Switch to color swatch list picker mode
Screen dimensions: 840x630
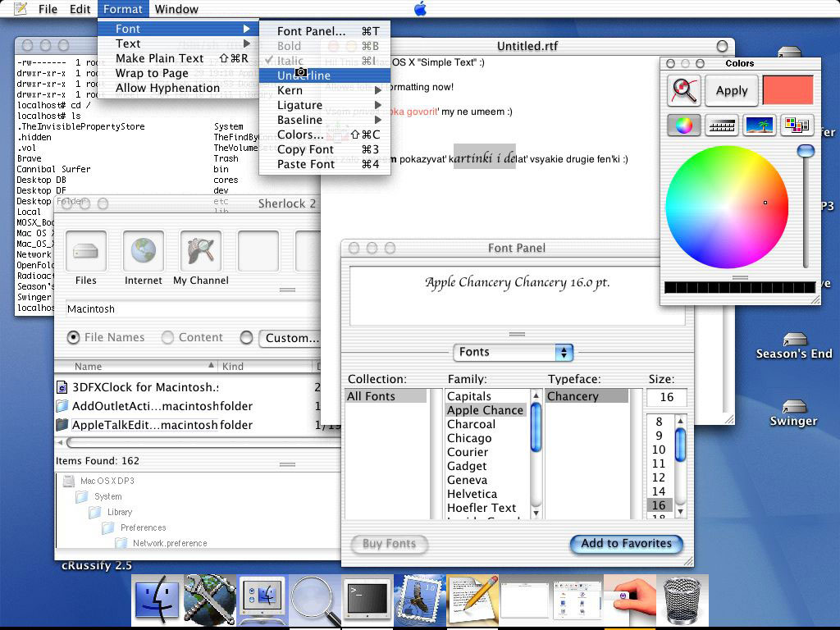pos(797,126)
